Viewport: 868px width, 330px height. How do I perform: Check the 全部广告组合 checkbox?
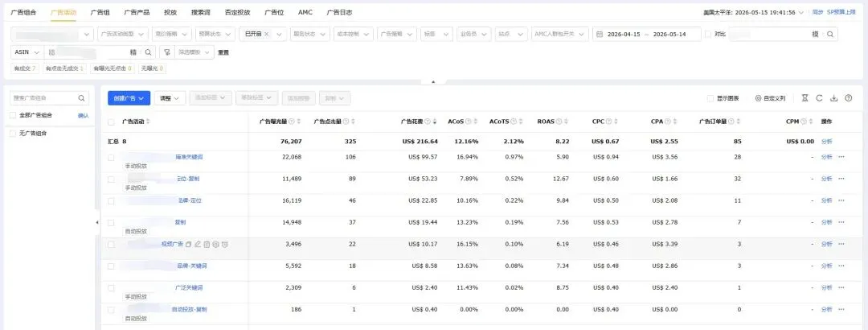[14, 115]
